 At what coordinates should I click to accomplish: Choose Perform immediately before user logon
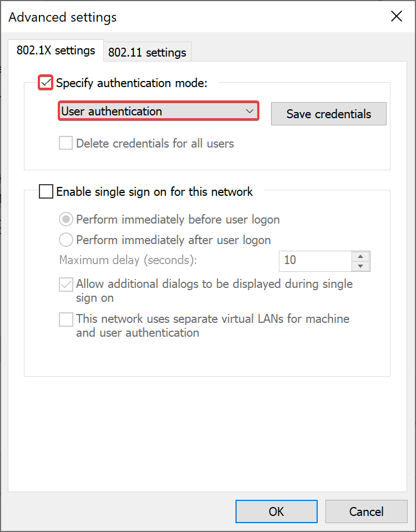[66, 219]
